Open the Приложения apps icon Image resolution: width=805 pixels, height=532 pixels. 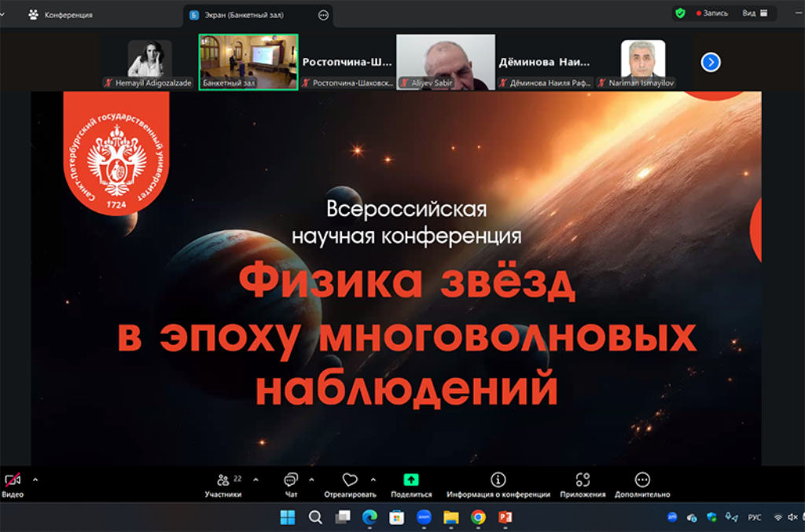click(x=583, y=479)
